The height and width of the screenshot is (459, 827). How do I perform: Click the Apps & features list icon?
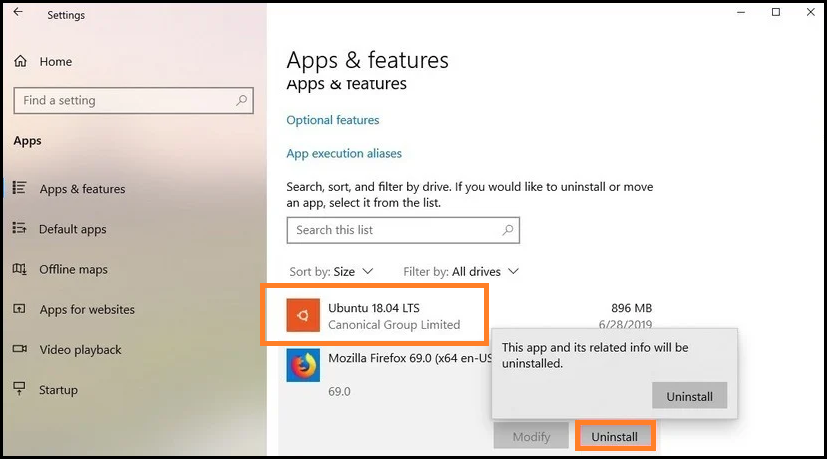click(20, 188)
